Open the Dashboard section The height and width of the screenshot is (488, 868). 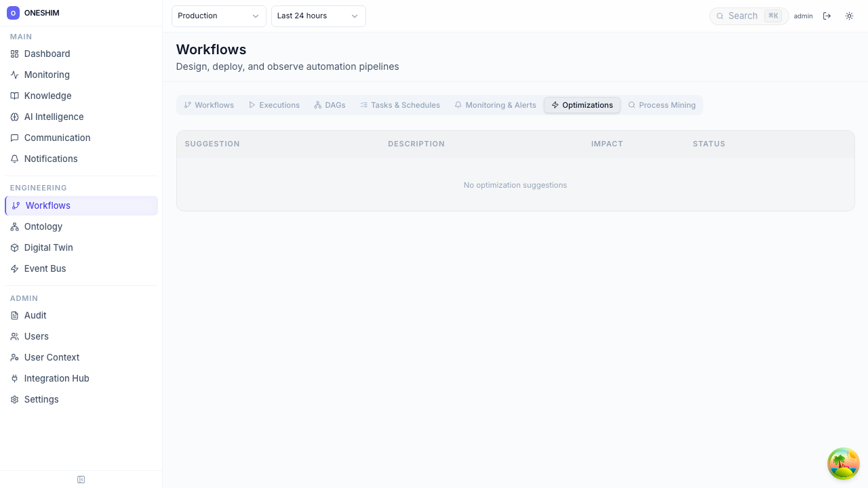[47, 54]
